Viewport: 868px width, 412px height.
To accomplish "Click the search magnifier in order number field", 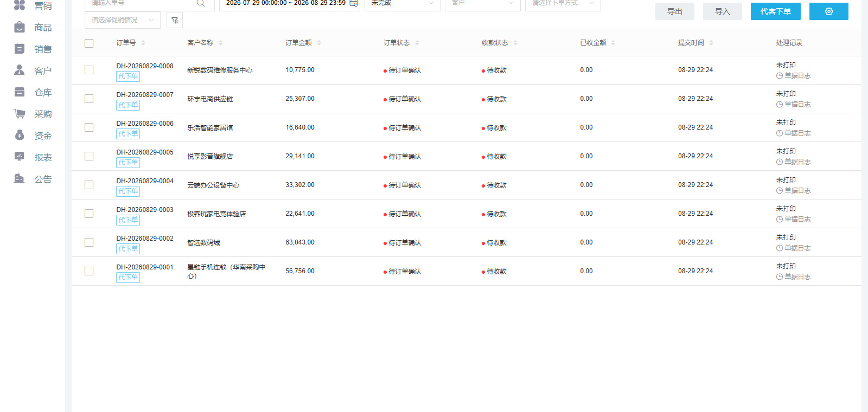I will (x=201, y=3).
